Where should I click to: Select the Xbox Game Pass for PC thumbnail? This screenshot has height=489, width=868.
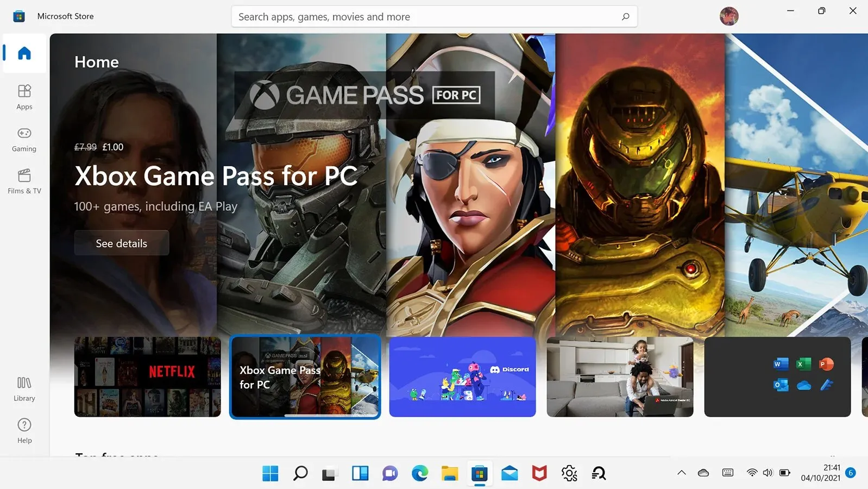pos(305,377)
